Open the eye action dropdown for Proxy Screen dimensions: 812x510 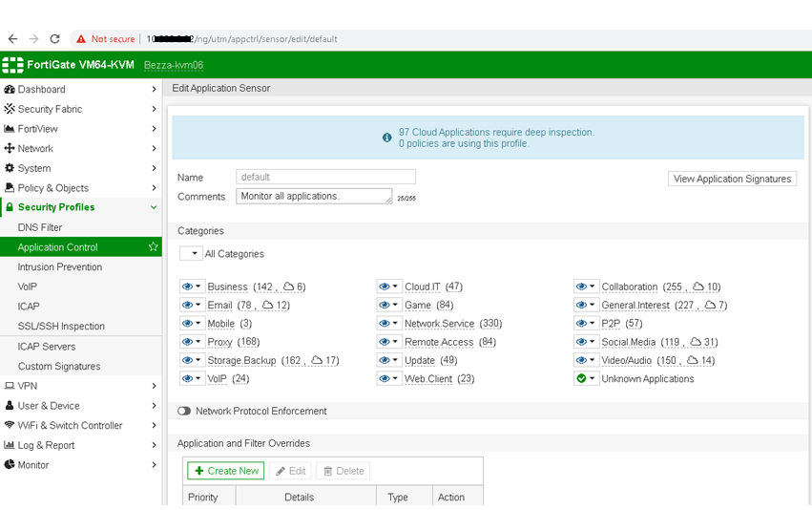192,342
